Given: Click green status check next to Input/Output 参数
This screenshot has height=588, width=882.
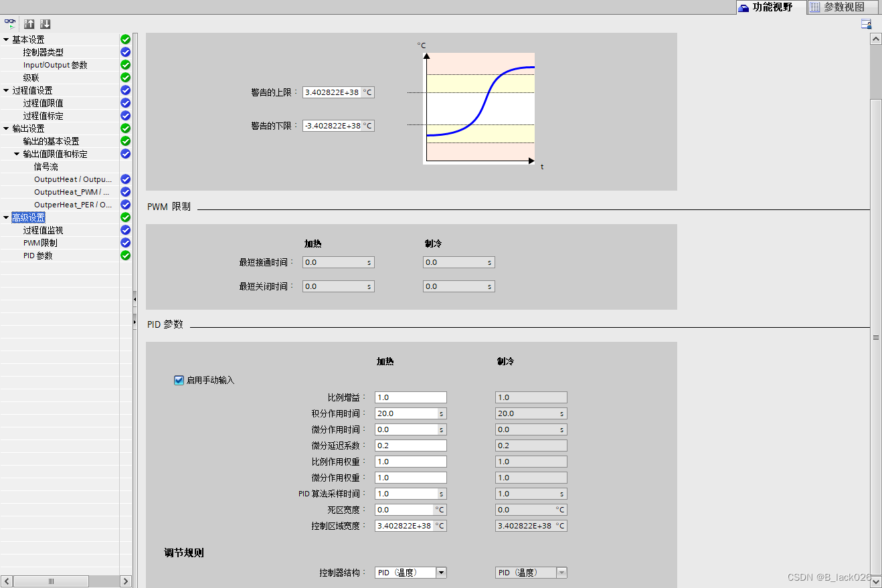Looking at the screenshot, I should click(125, 65).
